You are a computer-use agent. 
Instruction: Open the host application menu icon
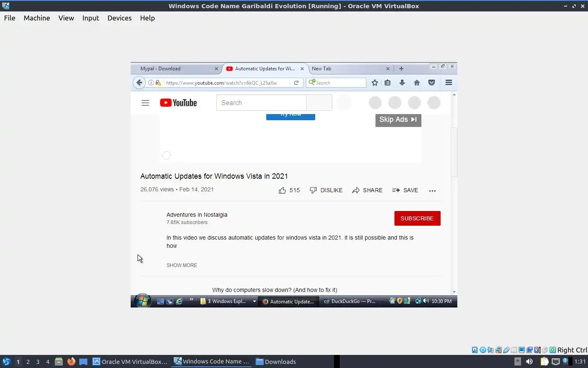(x=6, y=361)
